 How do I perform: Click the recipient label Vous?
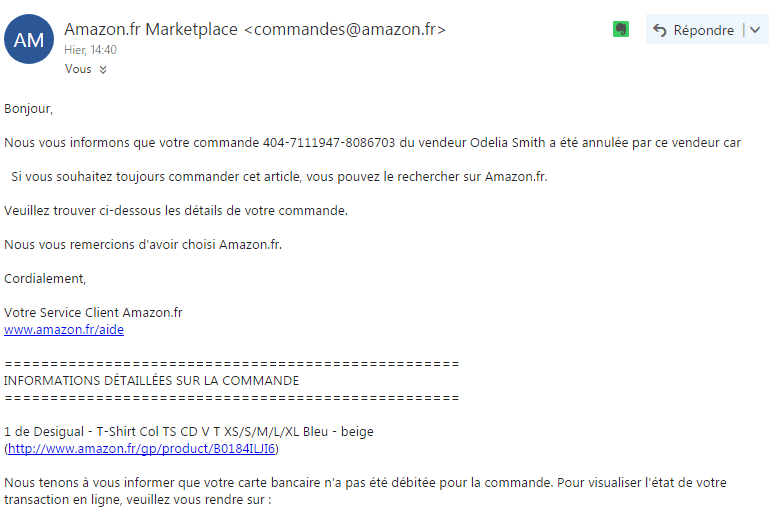[78, 69]
